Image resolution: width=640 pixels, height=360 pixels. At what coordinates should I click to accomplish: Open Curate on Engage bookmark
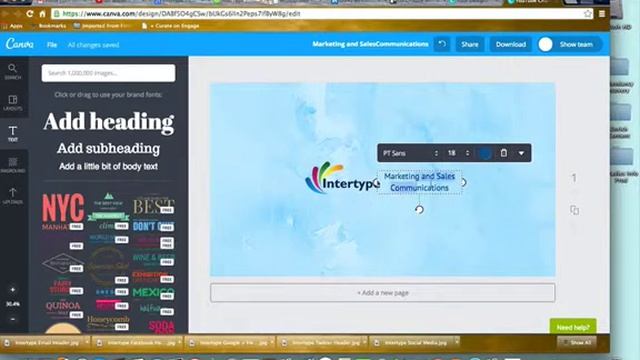click(x=170, y=26)
